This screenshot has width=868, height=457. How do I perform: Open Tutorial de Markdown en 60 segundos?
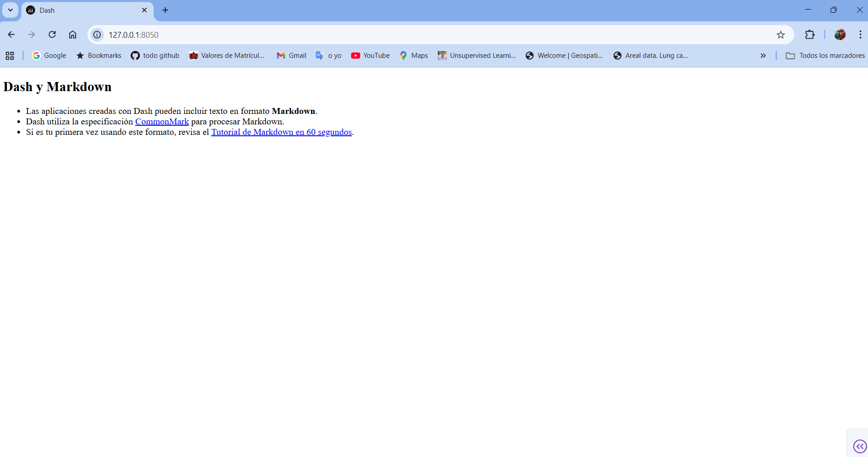(281, 132)
